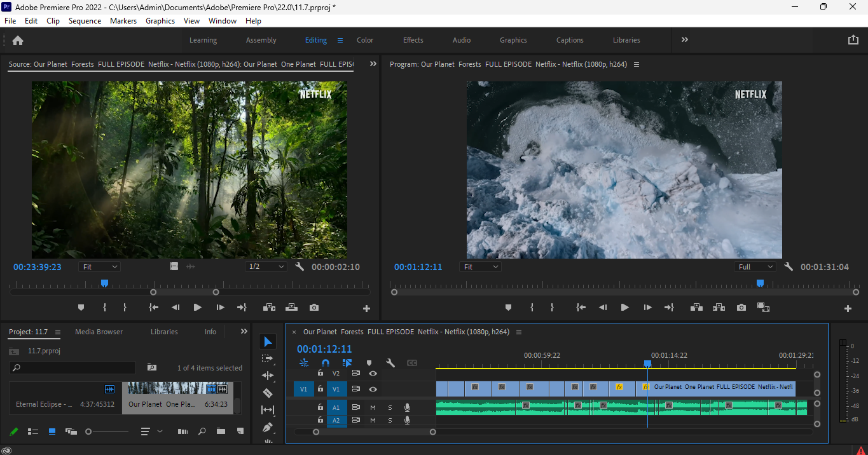Open Sort Icons dropdown in Project panel
The width and height of the screenshot is (868, 455).
coord(151,431)
